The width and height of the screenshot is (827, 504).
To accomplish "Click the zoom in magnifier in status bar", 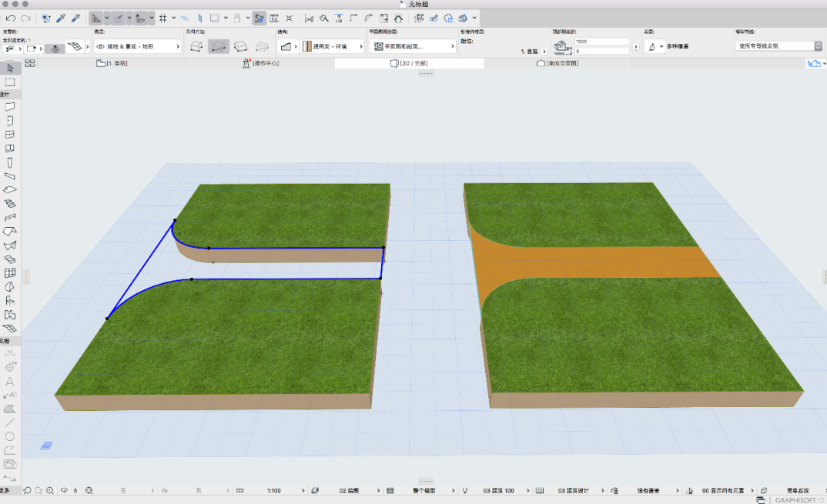I will (50, 490).
